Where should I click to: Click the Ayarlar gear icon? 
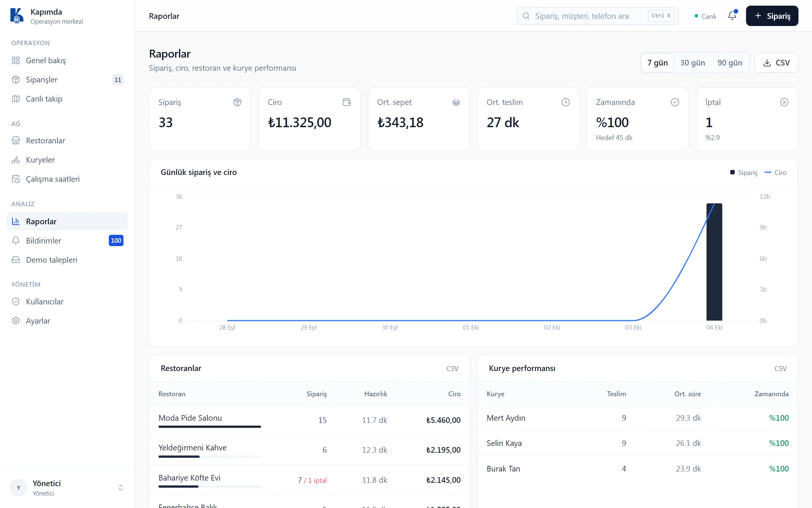16,321
